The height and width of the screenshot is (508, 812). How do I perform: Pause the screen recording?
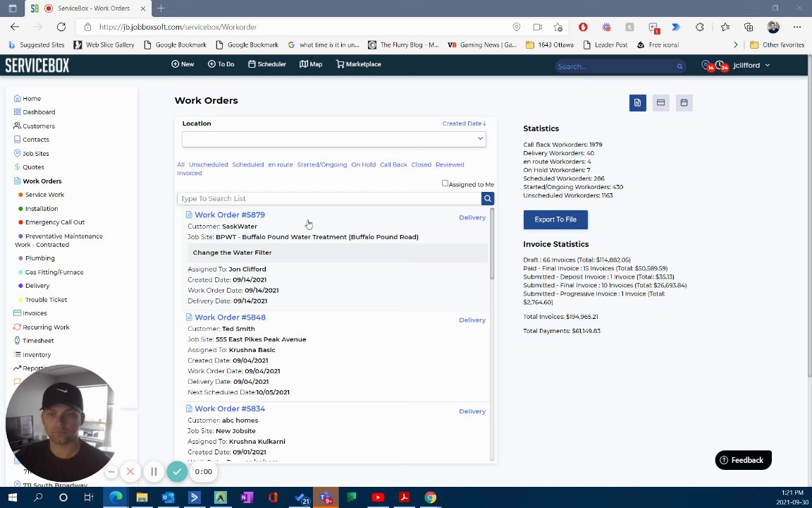[154, 472]
